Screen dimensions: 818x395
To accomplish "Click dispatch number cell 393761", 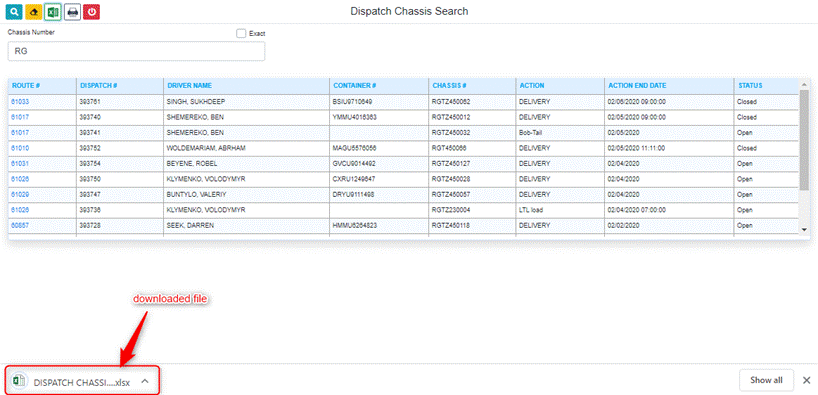I will 120,102.
